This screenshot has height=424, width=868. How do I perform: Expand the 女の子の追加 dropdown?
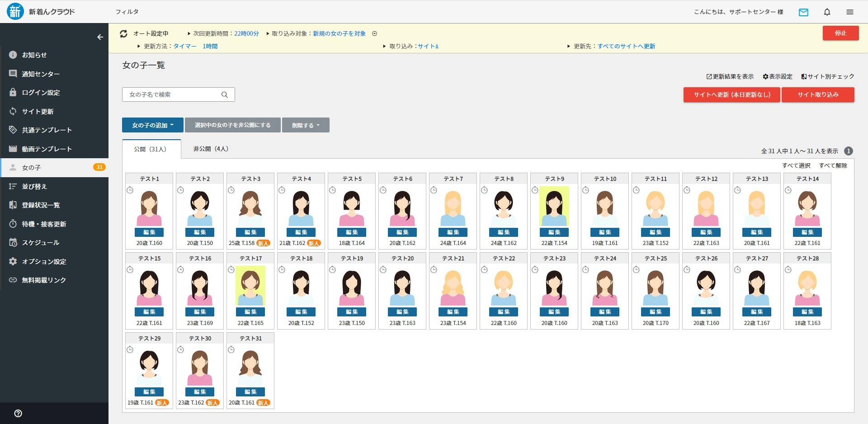(152, 125)
